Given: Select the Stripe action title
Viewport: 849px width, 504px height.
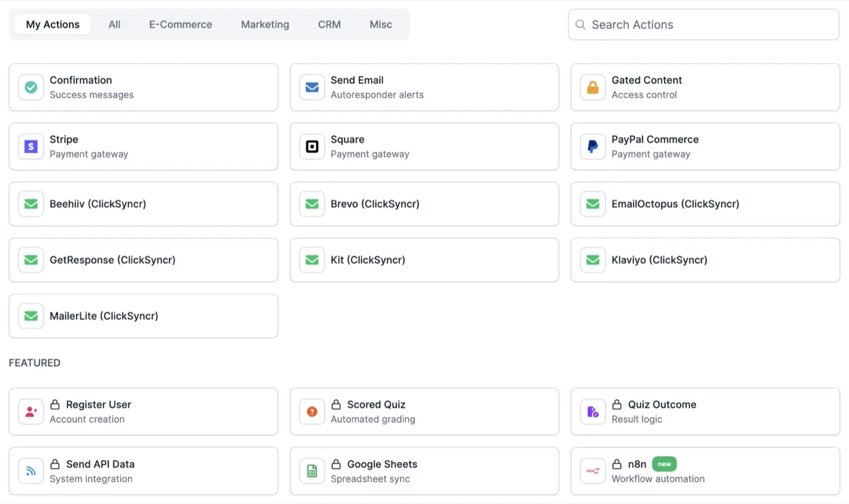Looking at the screenshot, I should pos(64,139).
